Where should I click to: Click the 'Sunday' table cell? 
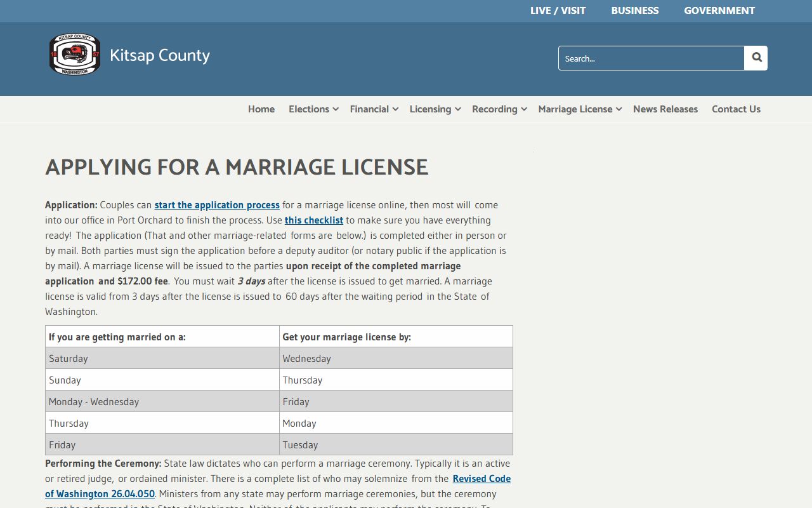pyautogui.click(x=162, y=380)
